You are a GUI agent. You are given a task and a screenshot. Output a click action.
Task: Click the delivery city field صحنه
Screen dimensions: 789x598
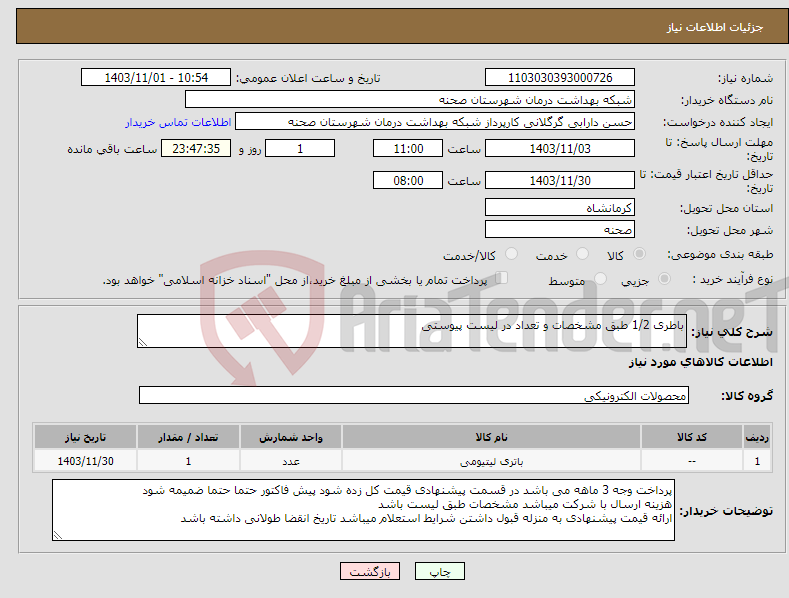[560, 230]
